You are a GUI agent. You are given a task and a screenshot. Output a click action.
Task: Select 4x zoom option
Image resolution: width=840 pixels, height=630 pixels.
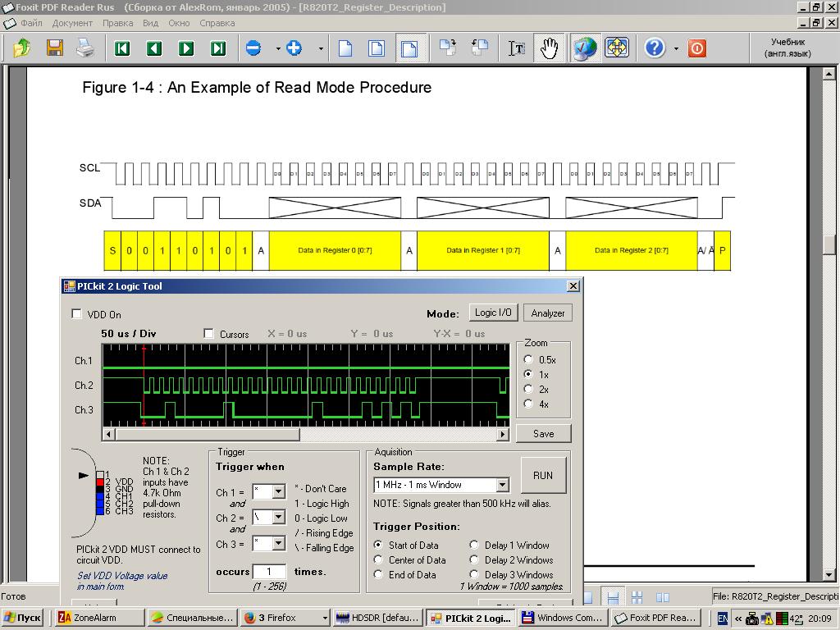point(528,404)
